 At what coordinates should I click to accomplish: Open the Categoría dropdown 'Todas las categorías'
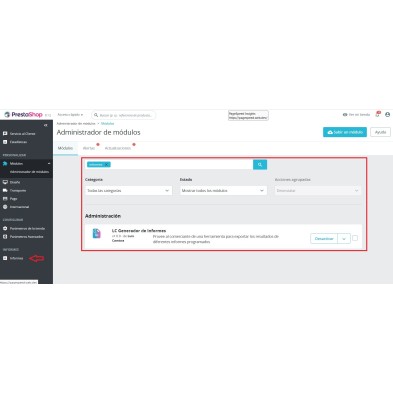point(129,191)
